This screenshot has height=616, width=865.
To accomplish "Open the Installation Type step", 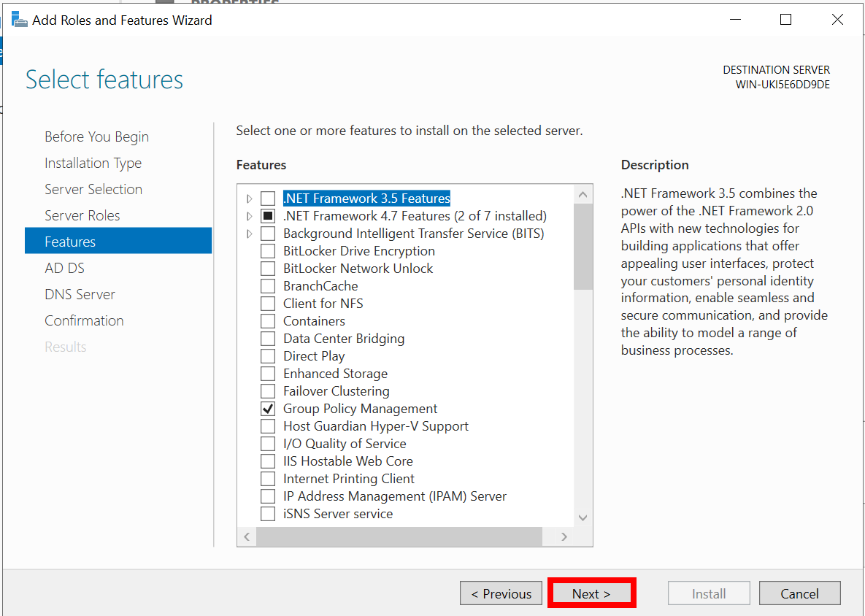I will coord(93,163).
